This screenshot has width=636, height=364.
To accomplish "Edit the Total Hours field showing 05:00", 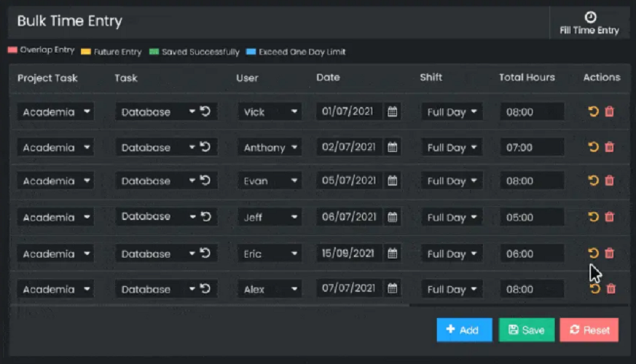I will click(532, 217).
